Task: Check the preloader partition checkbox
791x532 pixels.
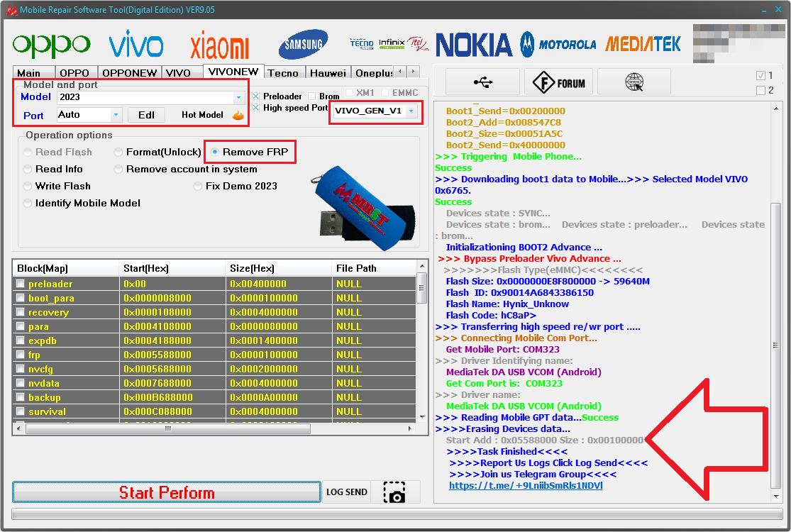Action: (x=20, y=284)
